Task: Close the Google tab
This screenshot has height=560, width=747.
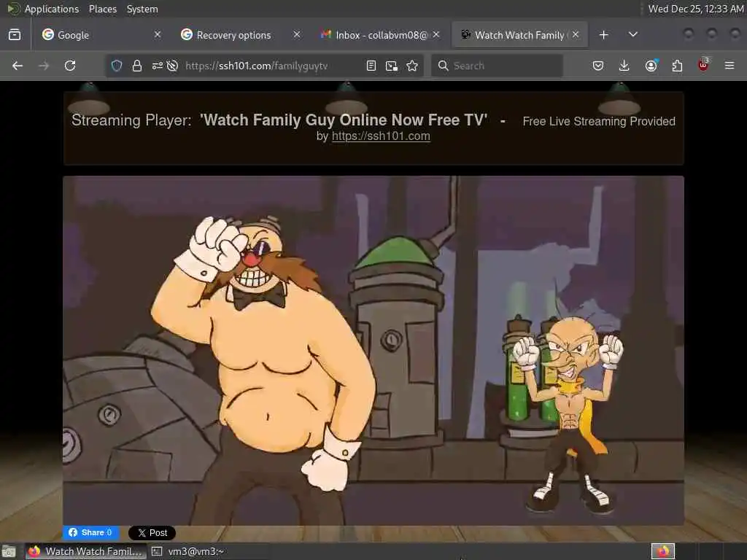Action: pyautogui.click(x=158, y=34)
